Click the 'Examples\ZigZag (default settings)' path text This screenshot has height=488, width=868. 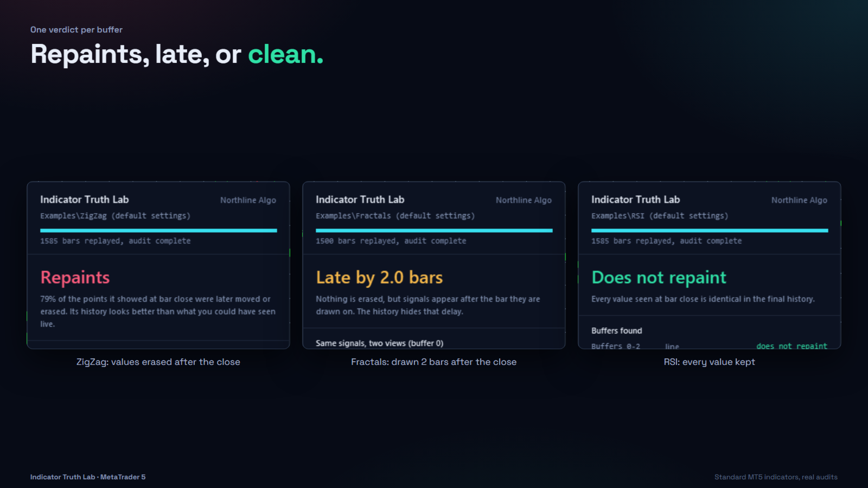click(x=115, y=216)
